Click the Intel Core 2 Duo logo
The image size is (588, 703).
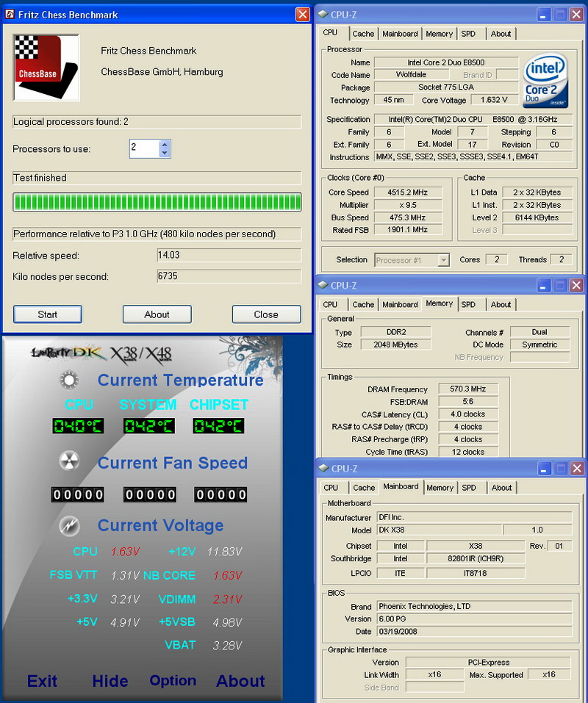tap(545, 81)
